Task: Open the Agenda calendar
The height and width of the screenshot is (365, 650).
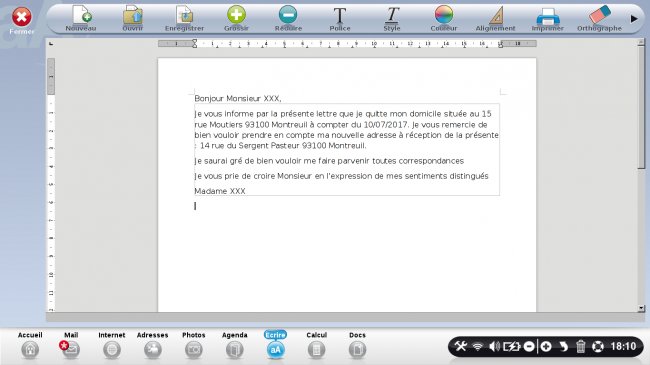Action: [x=235, y=345]
